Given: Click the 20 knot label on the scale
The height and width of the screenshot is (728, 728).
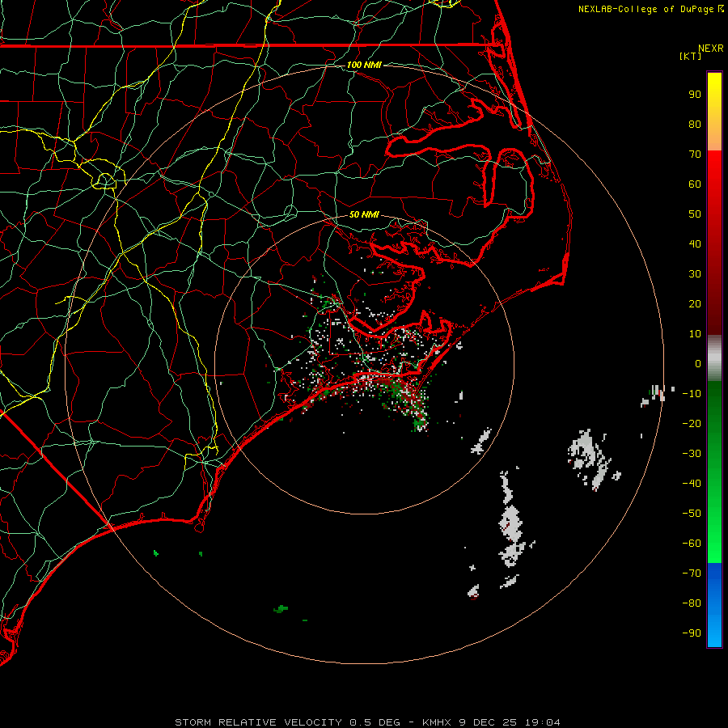Looking at the screenshot, I should click(x=695, y=303).
